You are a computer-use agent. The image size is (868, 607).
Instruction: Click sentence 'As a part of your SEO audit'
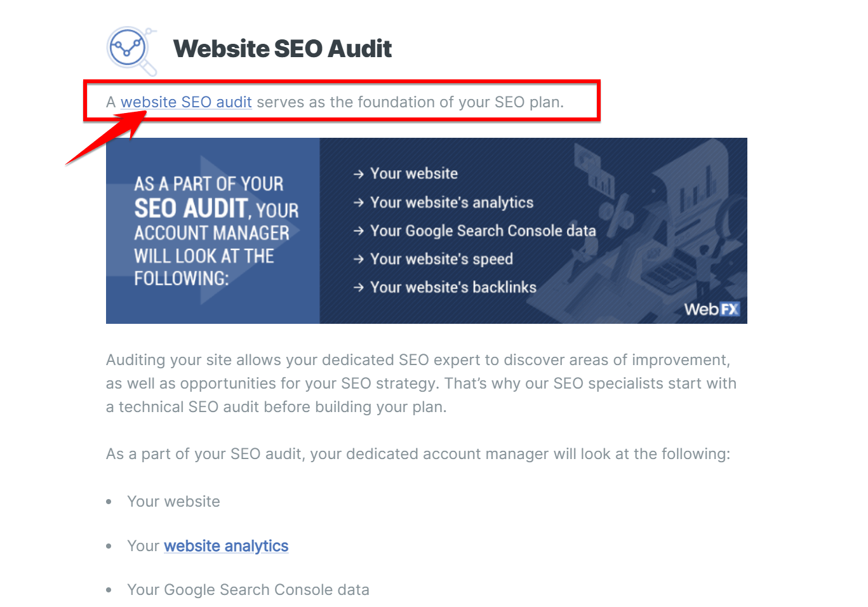point(418,454)
